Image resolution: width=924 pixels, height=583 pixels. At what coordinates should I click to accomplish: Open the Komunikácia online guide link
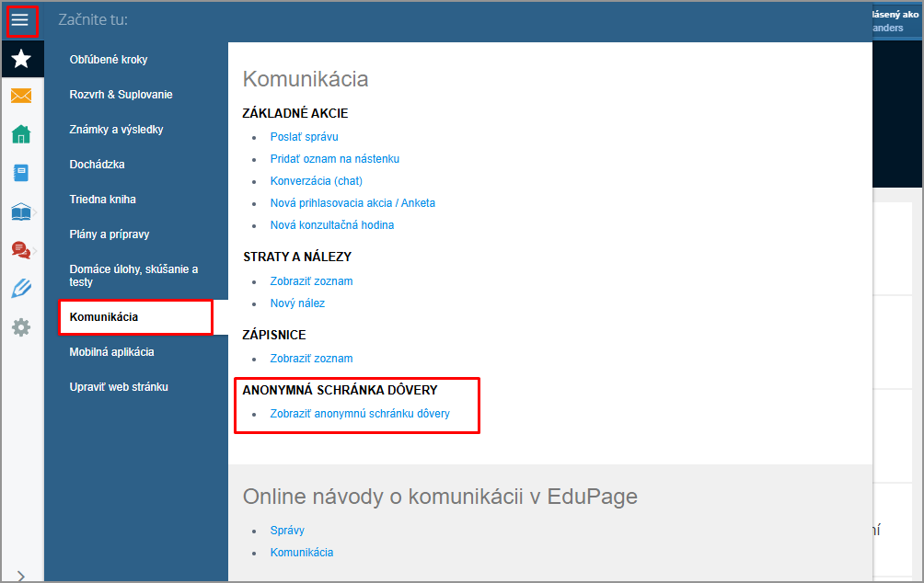(302, 553)
